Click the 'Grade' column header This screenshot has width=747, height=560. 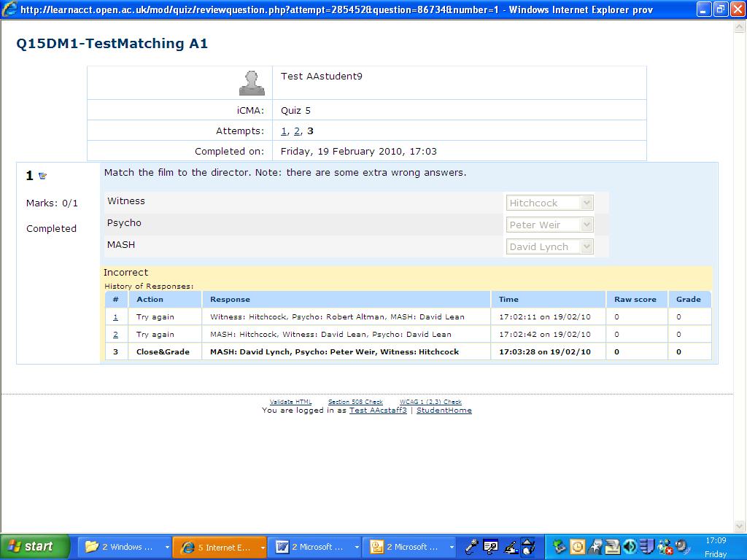tap(689, 300)
